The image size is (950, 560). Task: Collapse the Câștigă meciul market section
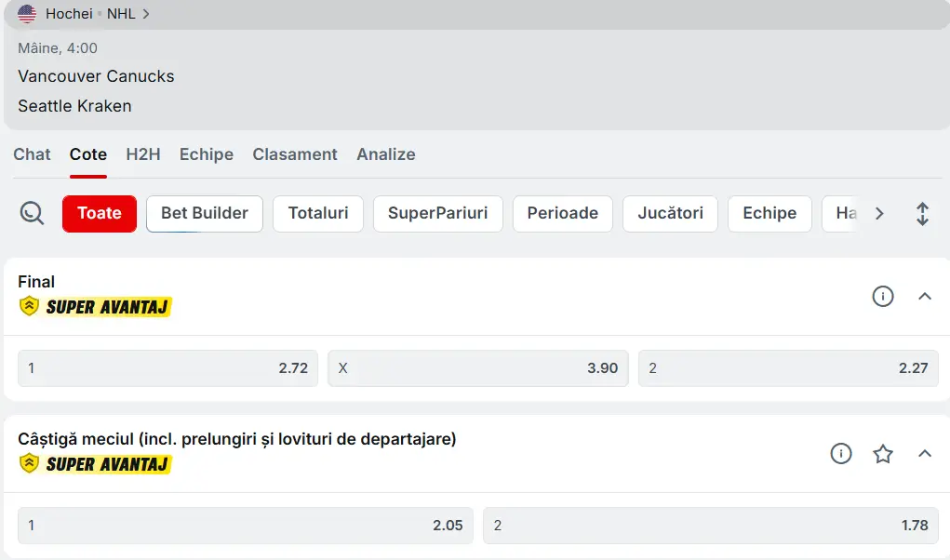pos(924,454)
